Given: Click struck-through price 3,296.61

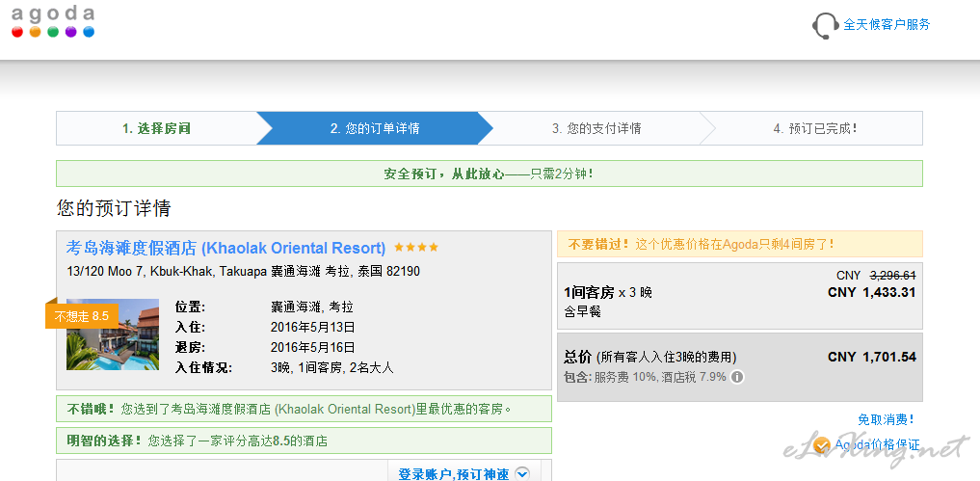Looking at the screenshot, I should click(892, 276).
